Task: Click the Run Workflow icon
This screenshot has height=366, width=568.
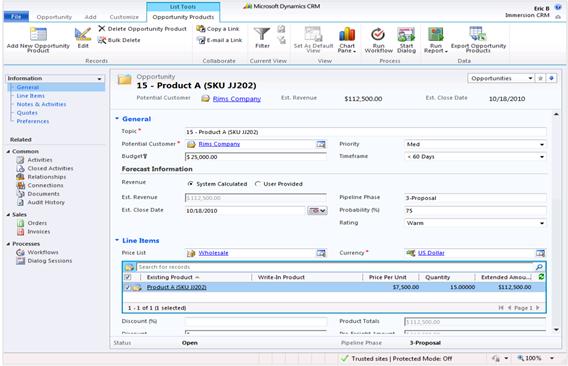Action: [x=378, y=34]
